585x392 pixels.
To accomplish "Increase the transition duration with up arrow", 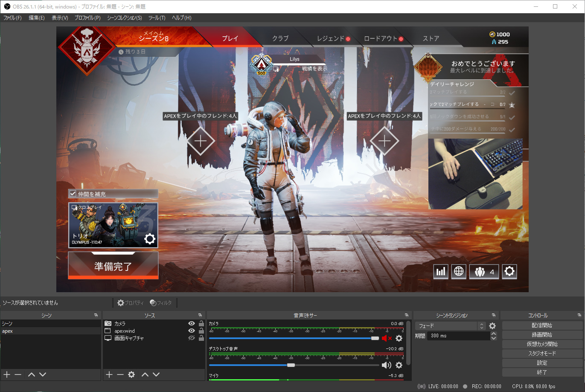I will click(x=494, y=334).
